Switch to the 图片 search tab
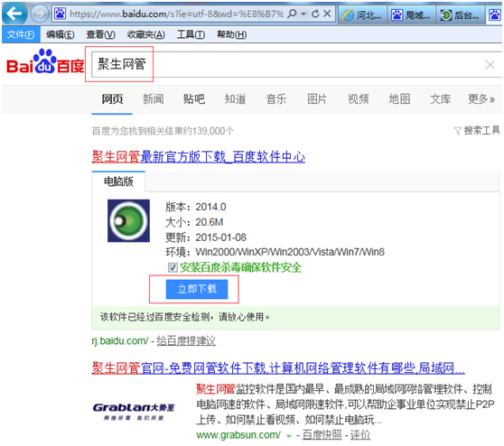504x446 pixels. 317,99
